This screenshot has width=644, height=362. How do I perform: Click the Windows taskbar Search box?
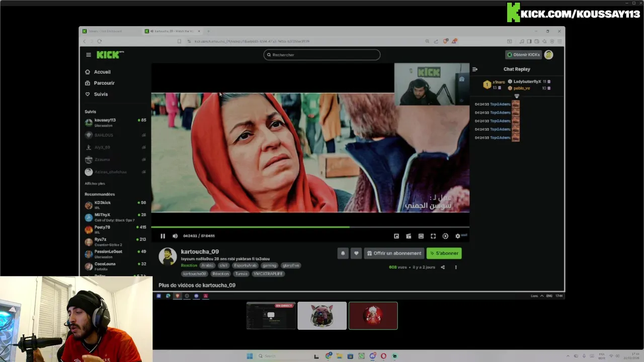[x=283, y=356]
